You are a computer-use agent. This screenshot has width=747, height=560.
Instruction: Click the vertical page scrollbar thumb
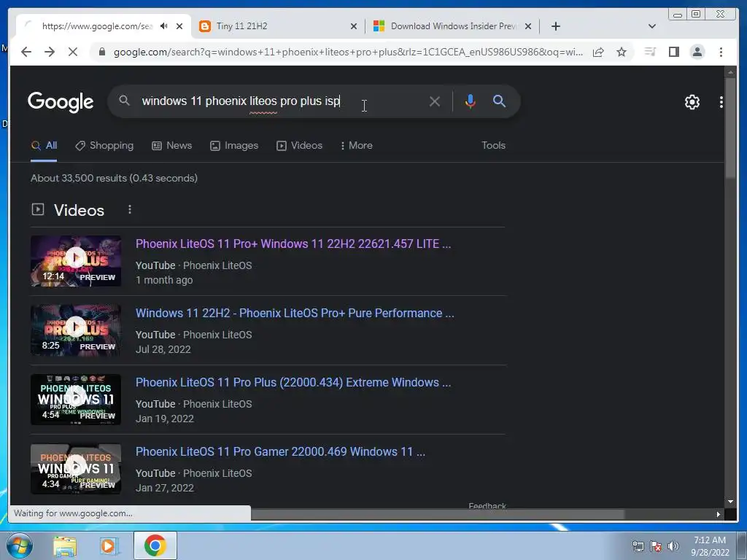pos(730,128)
